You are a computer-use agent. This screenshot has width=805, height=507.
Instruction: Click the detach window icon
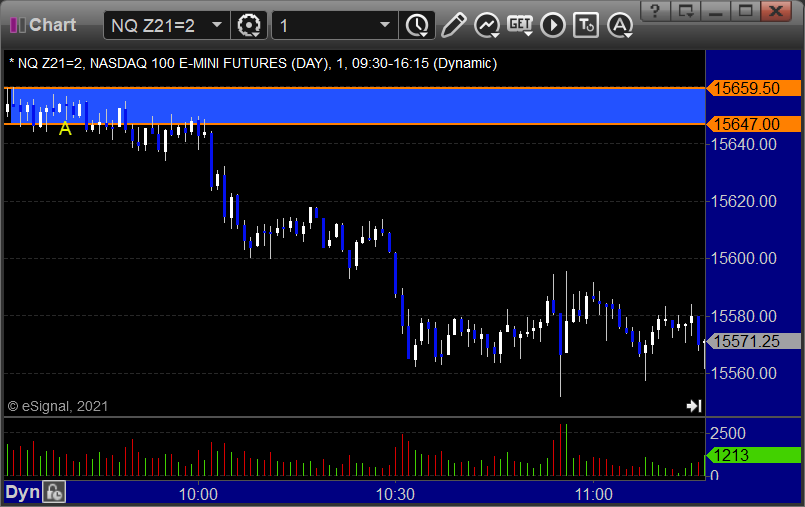[685, 11]
